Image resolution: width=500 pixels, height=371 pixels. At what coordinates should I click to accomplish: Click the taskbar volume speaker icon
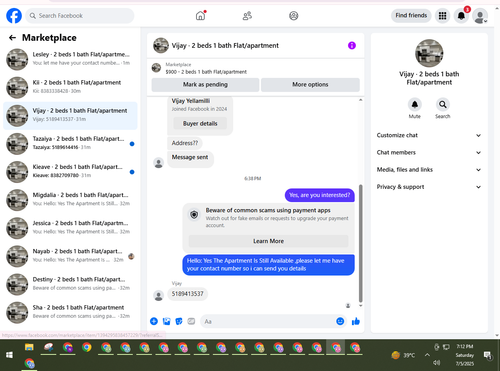pyautogui.click(x=436, y=363)
